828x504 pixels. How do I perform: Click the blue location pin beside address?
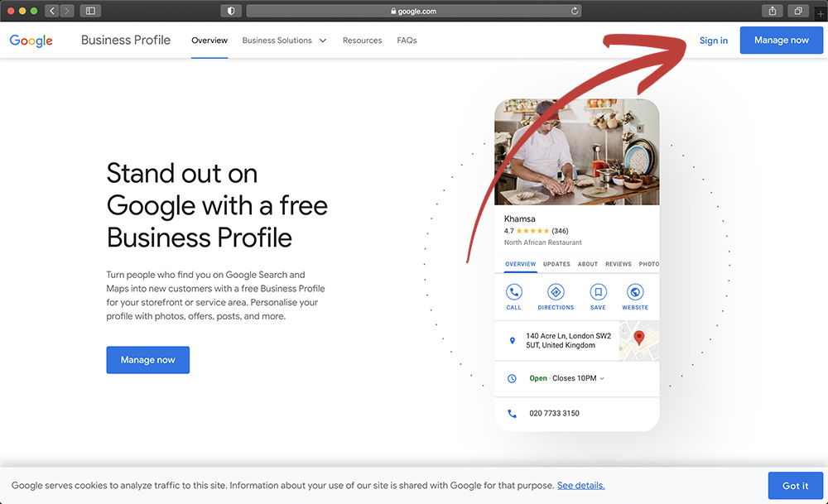[x=512, y=341]
